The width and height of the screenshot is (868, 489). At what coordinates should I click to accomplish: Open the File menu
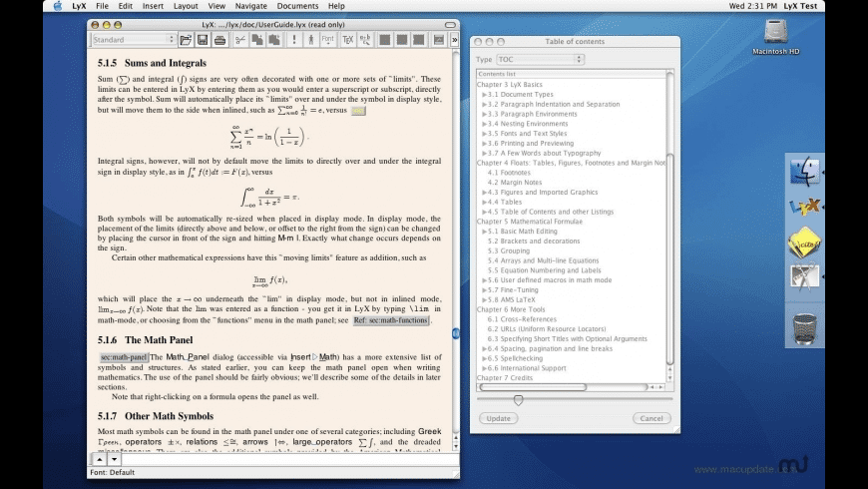click(x=102, y=6)
